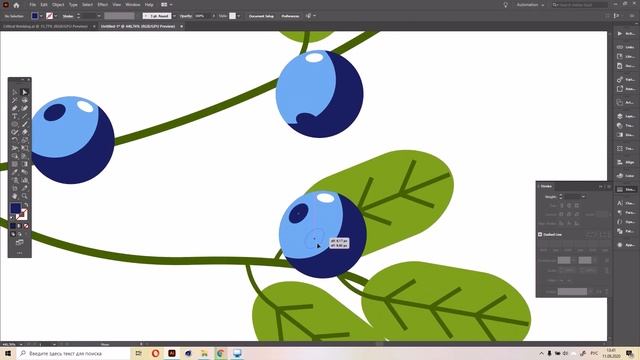
Task: Select the Eyedropper tool
Action: pos(14,172)
